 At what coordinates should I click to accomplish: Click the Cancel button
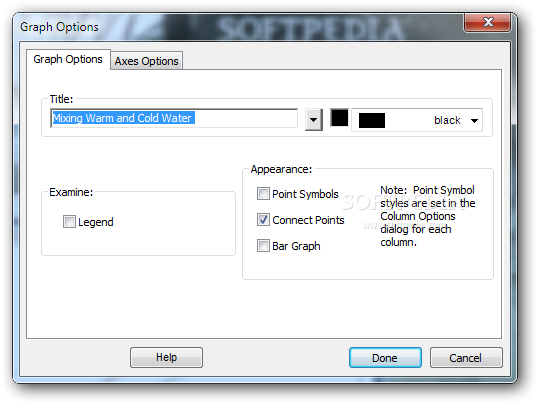pos(466,358)
